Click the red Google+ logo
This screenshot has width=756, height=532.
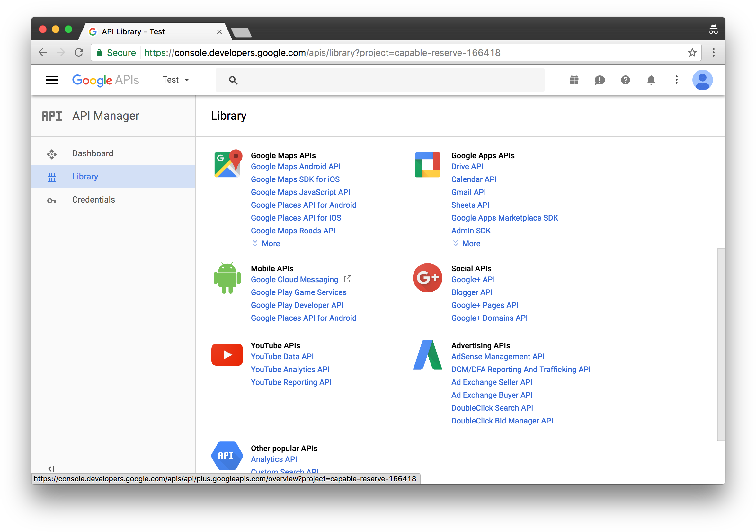[x=427, y=278]
